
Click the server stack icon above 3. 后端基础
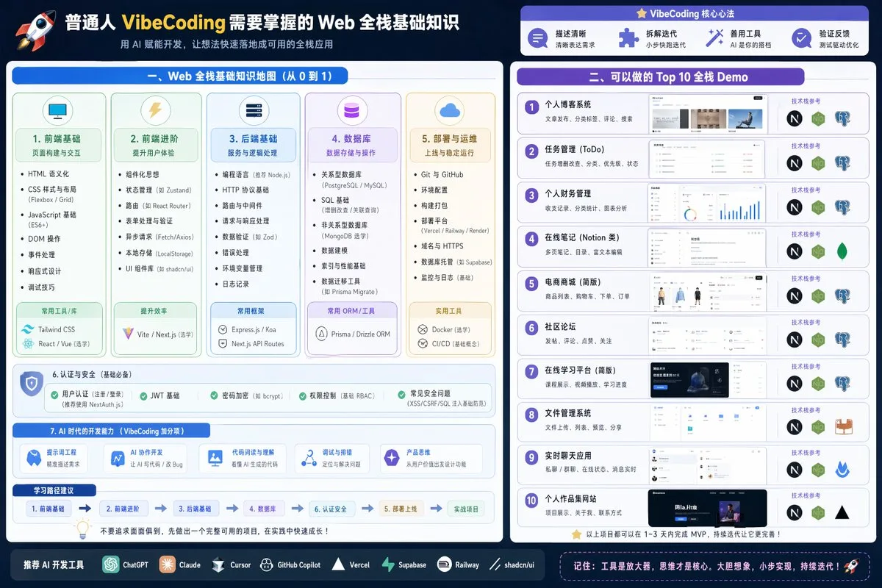tap(254, 111)
